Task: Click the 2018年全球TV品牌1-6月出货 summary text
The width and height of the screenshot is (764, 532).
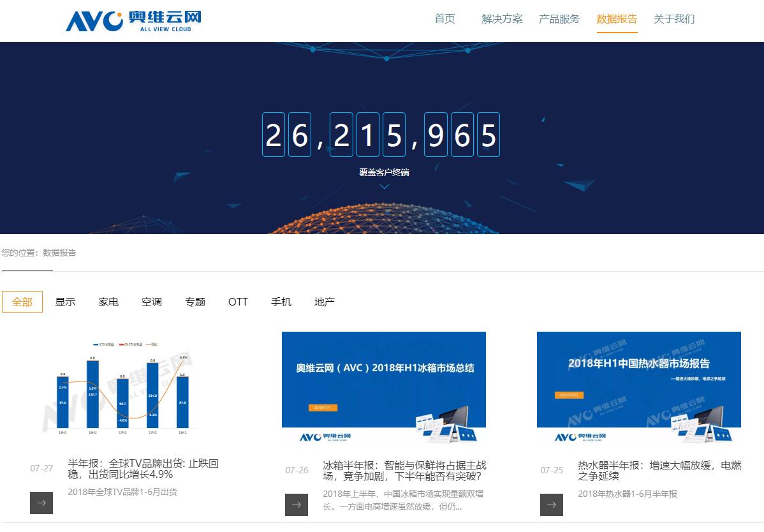Action: [122, 492]
